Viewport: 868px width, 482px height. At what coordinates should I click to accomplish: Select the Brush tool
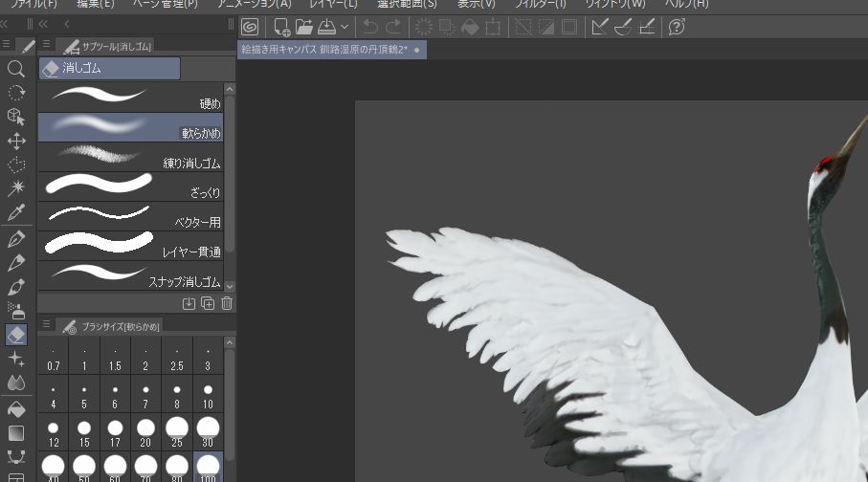[16, 287]
